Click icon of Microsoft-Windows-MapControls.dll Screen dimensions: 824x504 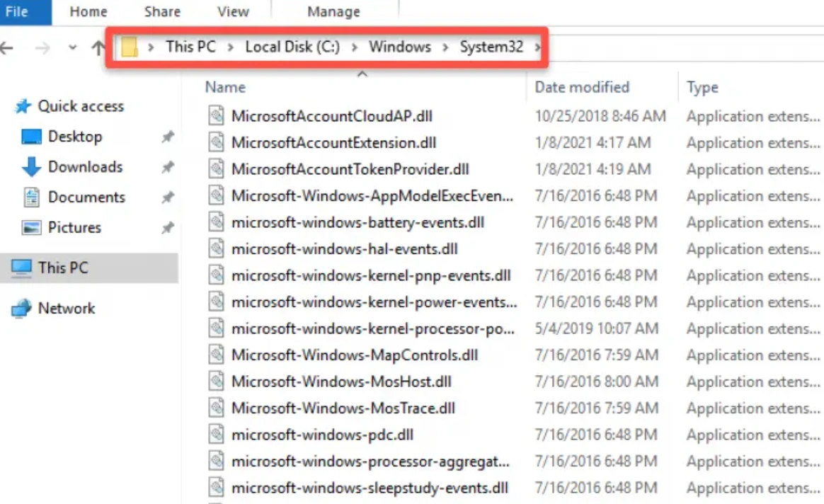pyautogui.click(x=216, y=354)
